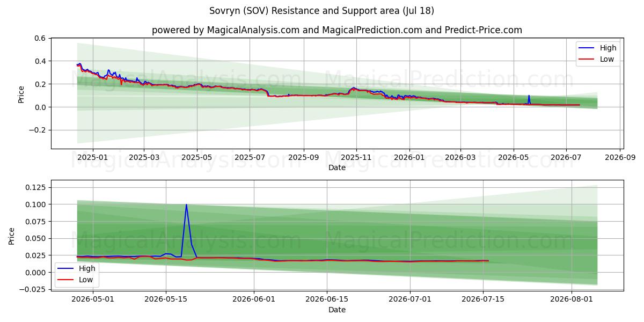Click the 0.100 price tick in bottom chart
Image resolution: width=644 pixels, height=322 pixels.
[x=36, y=204]
